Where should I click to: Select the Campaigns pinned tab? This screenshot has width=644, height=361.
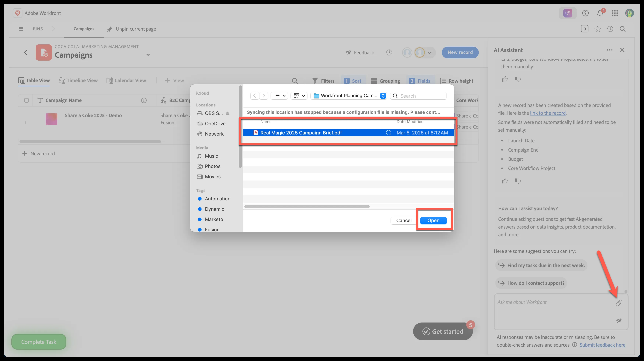pos(84,29)
